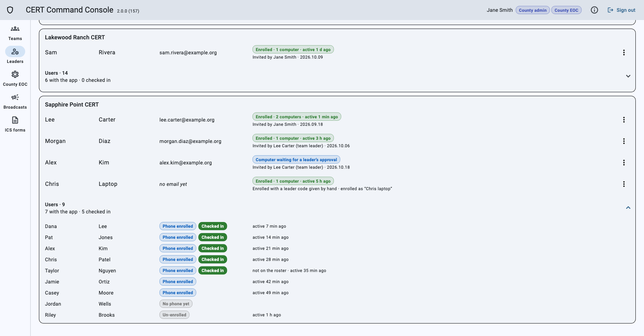Click the 'no email yet' text
This screenshot has width=644, height=336.
pyautogui.click(x=173, y=184)
